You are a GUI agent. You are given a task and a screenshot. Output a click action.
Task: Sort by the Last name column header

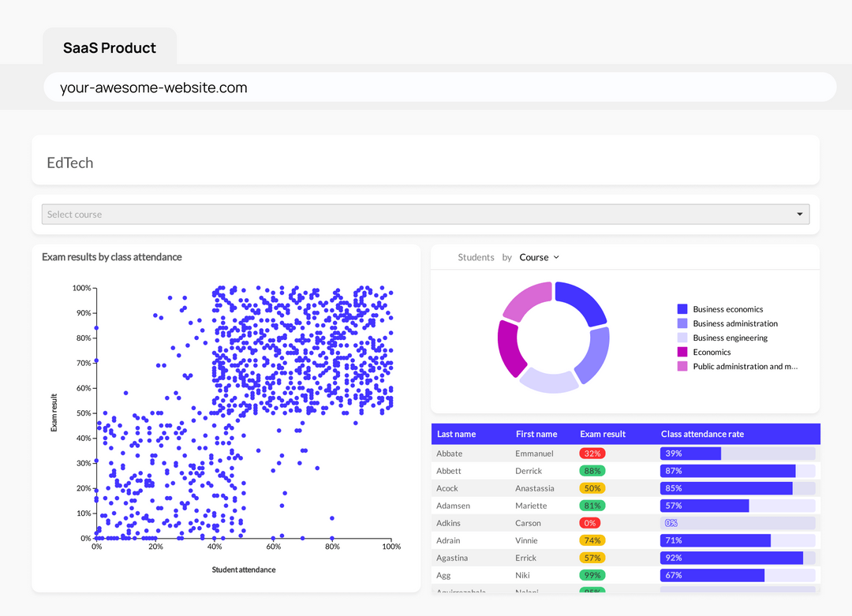[x=458, y=434]
